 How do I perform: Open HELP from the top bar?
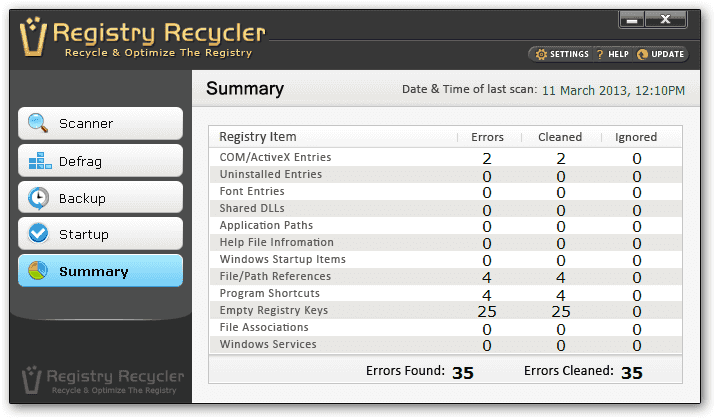[613, 54]
